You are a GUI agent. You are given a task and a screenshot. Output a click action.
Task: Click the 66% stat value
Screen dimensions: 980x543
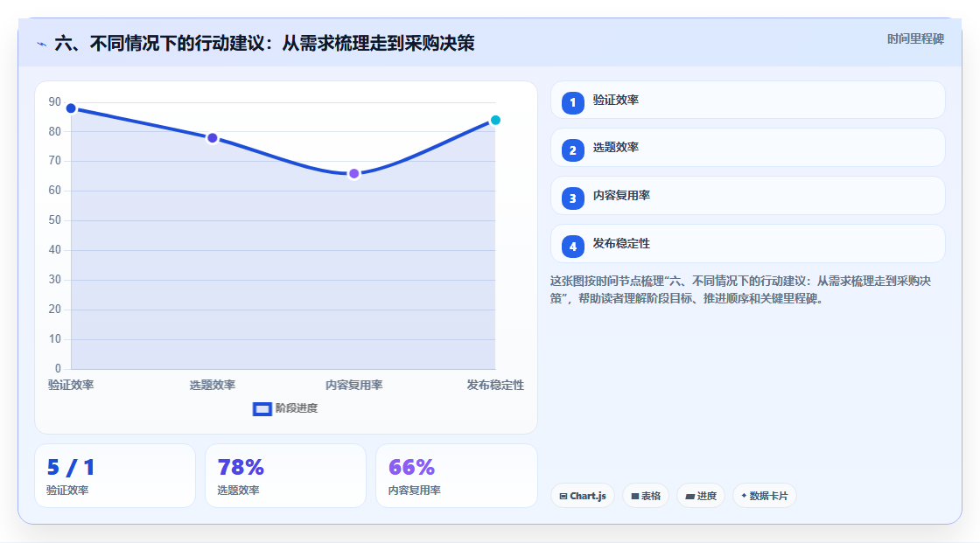[411, 467]
